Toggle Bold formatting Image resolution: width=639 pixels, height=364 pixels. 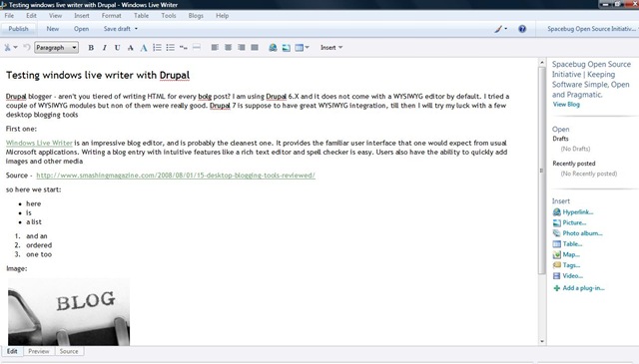tap(91, 48)
